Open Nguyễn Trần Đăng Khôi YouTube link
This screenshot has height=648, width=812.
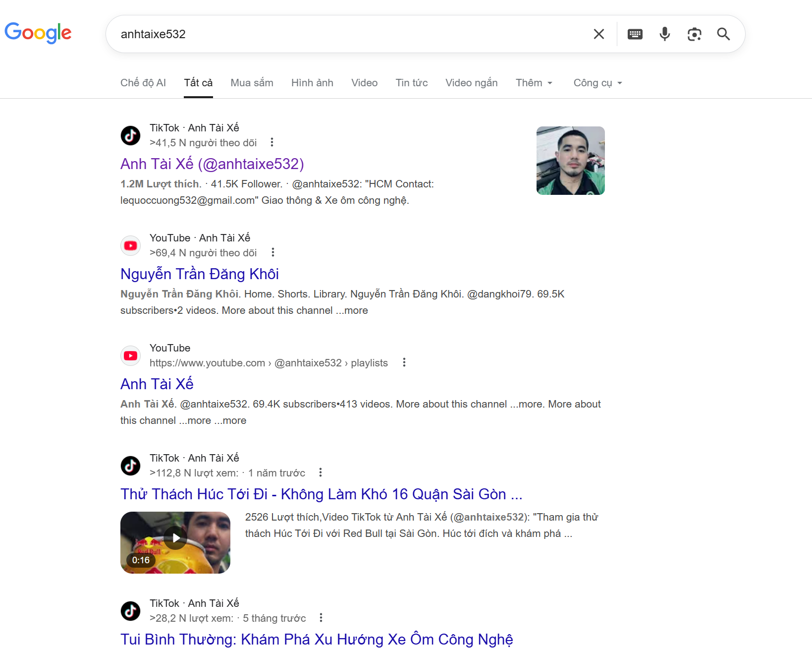coord(200,274)
